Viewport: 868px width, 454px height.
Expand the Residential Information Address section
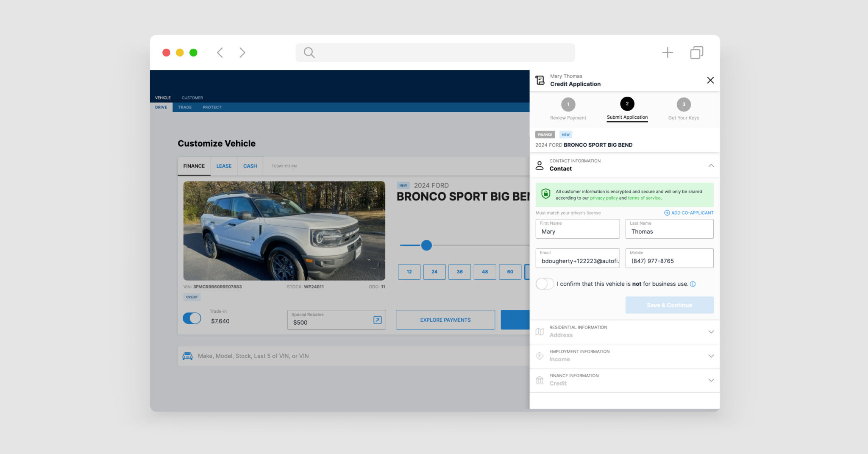point(711,332)
